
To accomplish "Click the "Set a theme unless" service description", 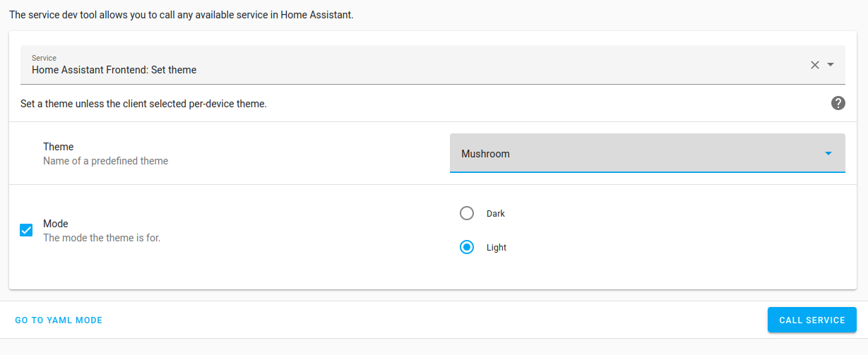I will [143, 104].
